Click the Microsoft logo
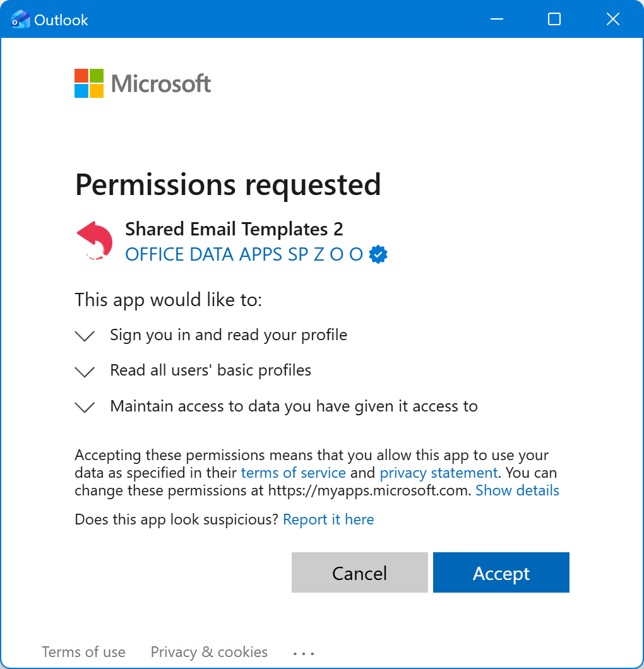The width and height of the screenshot is (644, 669). 142,83
